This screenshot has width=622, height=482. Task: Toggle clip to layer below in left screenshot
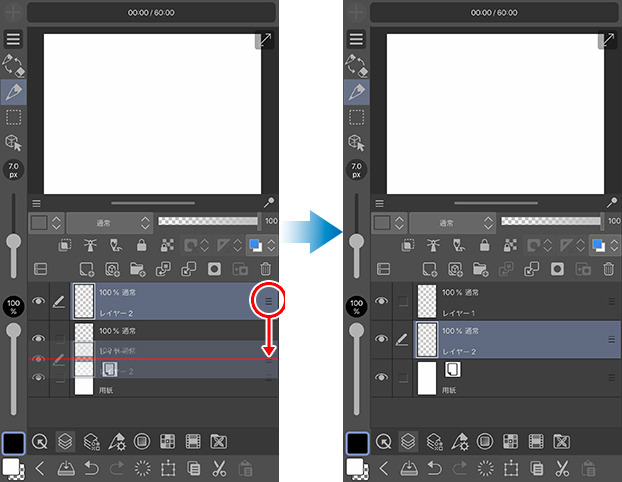point(65,245)
